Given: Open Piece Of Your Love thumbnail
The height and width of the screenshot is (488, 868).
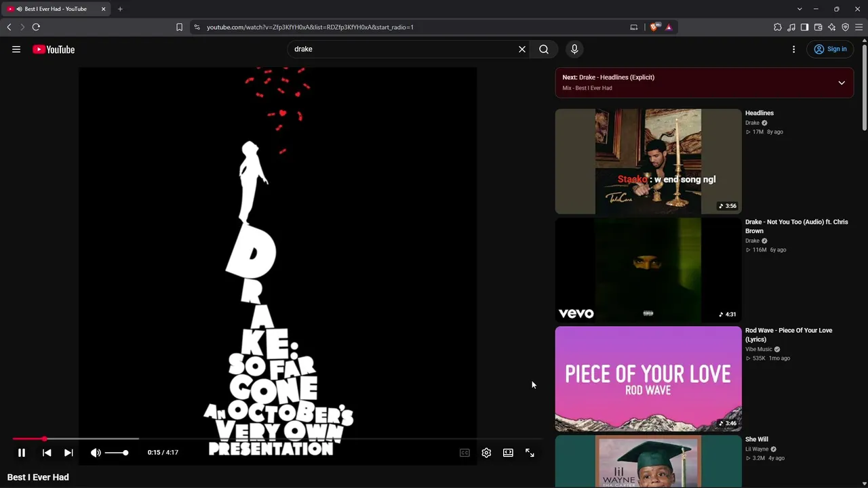Looking at the screenshot, I should pyautogui.click(x=648, y=379).
